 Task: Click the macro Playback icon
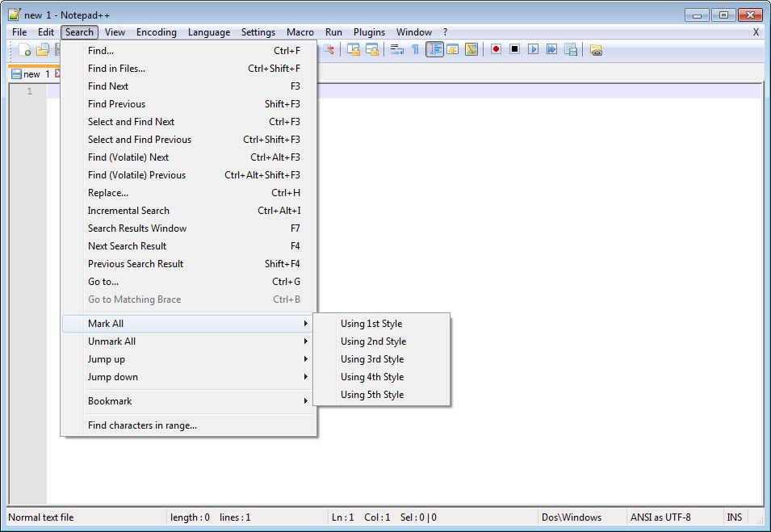point(533,49)
